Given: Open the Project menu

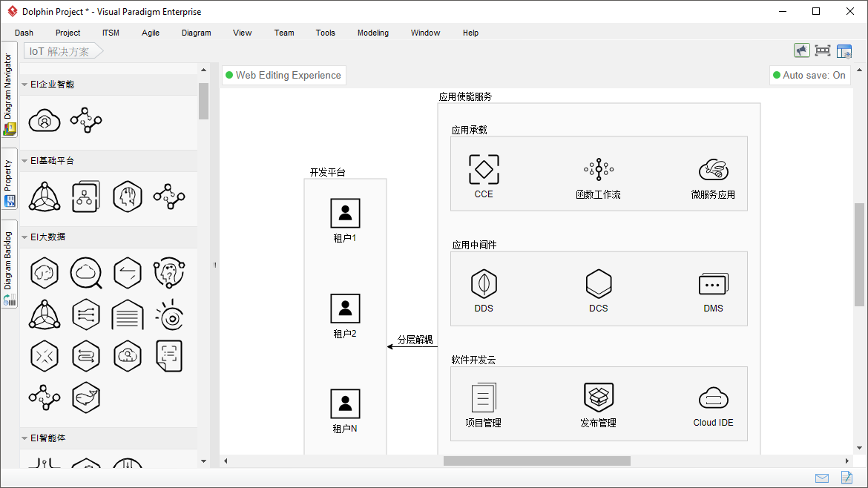Looking at the screenshot, I should [68, 33].
